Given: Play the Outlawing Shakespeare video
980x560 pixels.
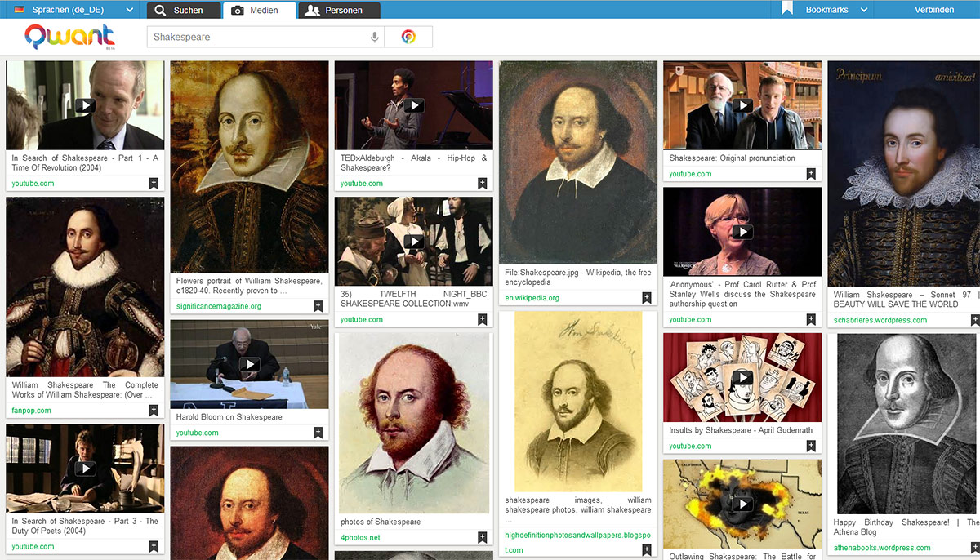Looking at the screenshot, I should tap(742, 504).
